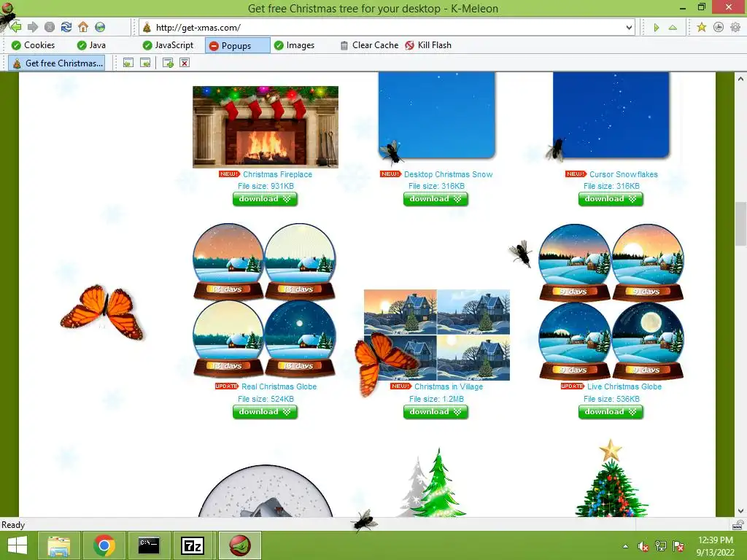
Task: Download Cursor Snowflakes
Action: pyautogui.click(x=611, y=199)
